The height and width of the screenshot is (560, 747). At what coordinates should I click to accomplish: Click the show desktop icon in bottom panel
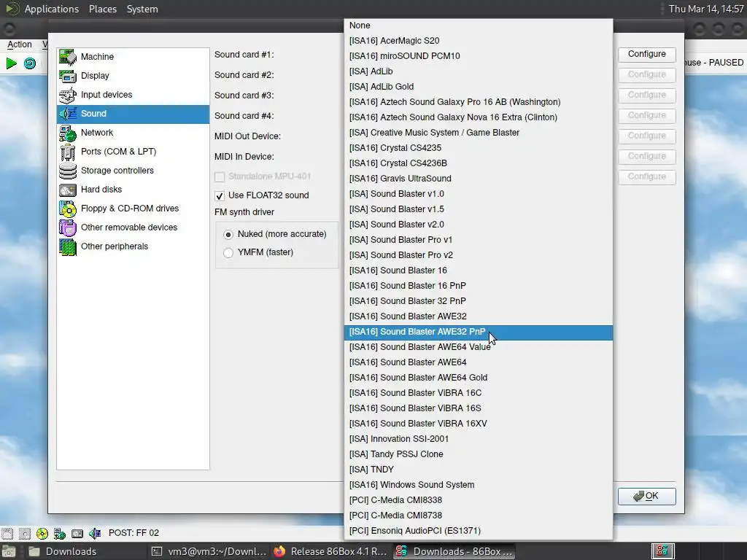[8, 551]
